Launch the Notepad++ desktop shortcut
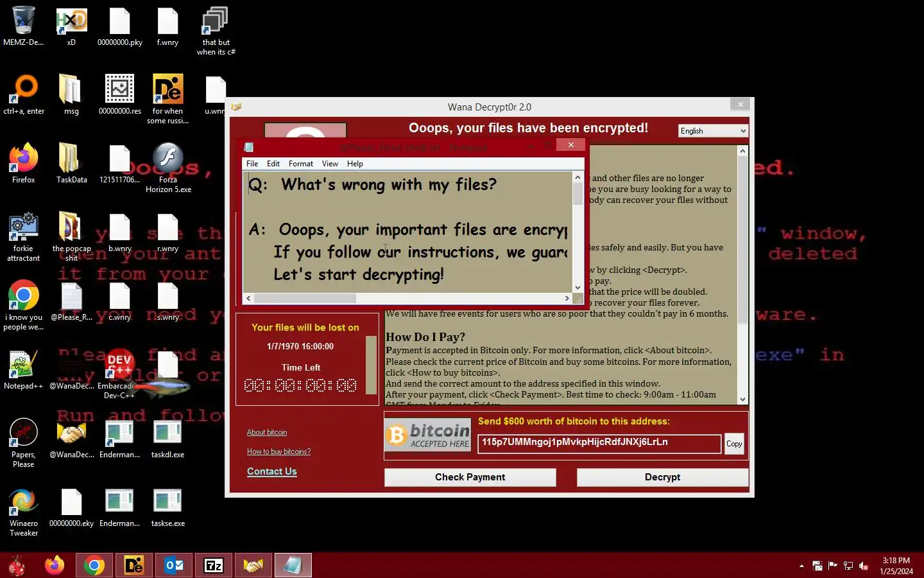 [x=24, y=370]
